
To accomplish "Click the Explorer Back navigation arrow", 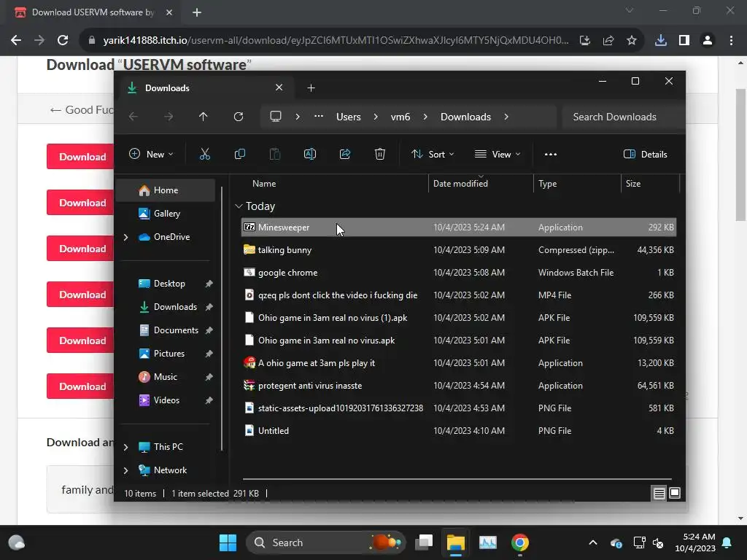I will [133, 117].
